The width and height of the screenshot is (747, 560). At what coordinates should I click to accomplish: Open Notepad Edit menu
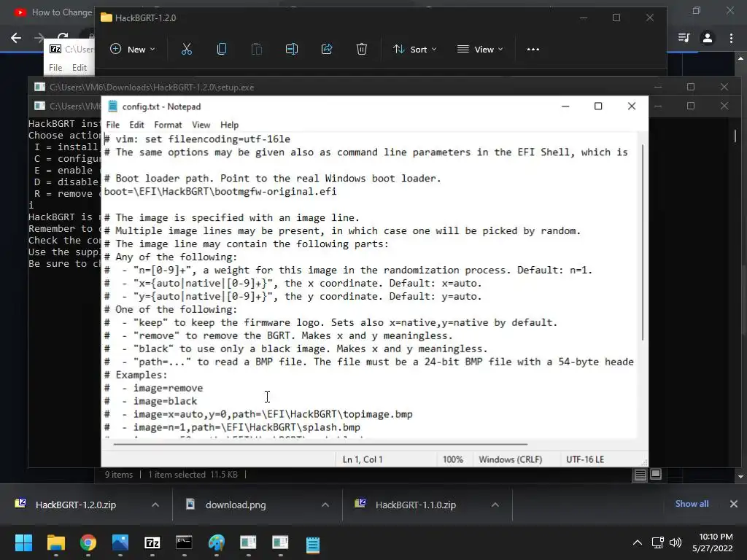point(136,125)
